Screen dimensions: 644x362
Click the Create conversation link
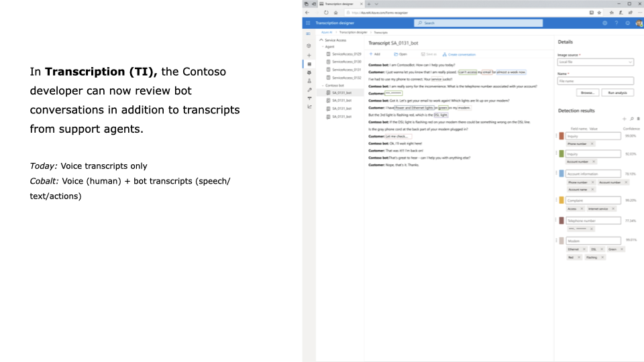point(459,54)
